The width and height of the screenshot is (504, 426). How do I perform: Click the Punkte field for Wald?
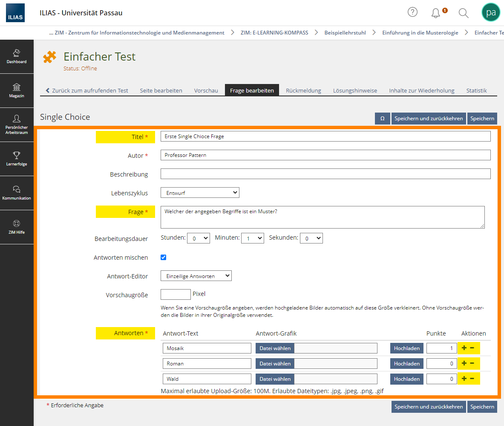(442, 379)
